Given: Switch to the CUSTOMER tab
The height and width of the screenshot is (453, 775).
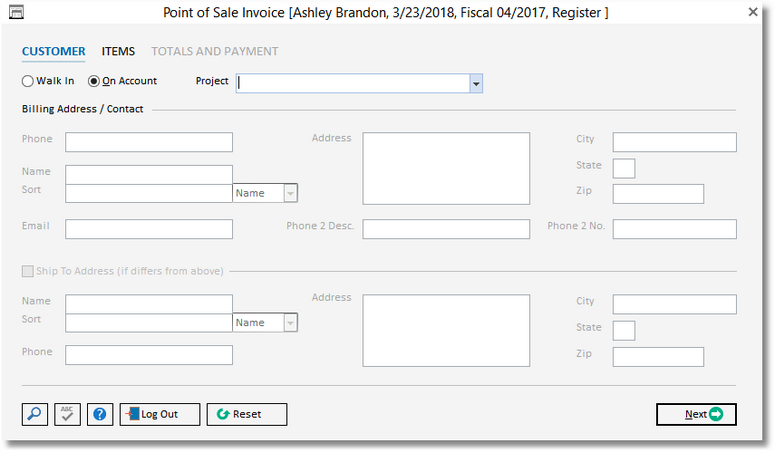Looking at the screenshot, I should click(53, 51).
